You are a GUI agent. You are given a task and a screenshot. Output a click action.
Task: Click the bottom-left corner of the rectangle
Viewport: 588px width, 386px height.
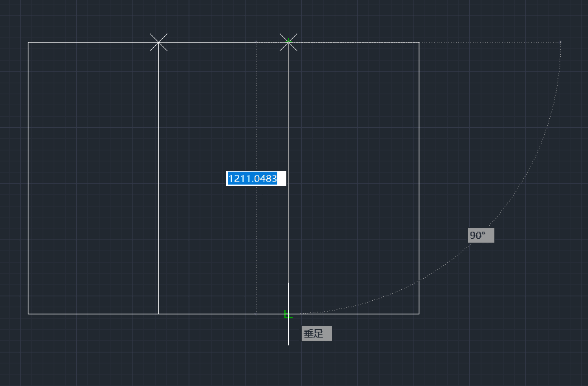coord(27,314)
